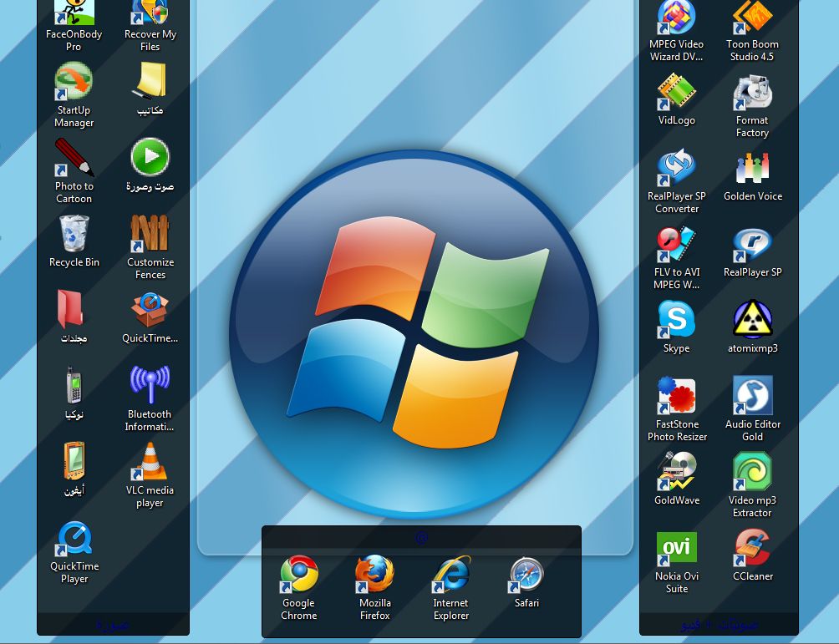Click the CCleaner icon
Image resolution: width=839 pixels, height=644 pixels.
(x=752, y=548)
